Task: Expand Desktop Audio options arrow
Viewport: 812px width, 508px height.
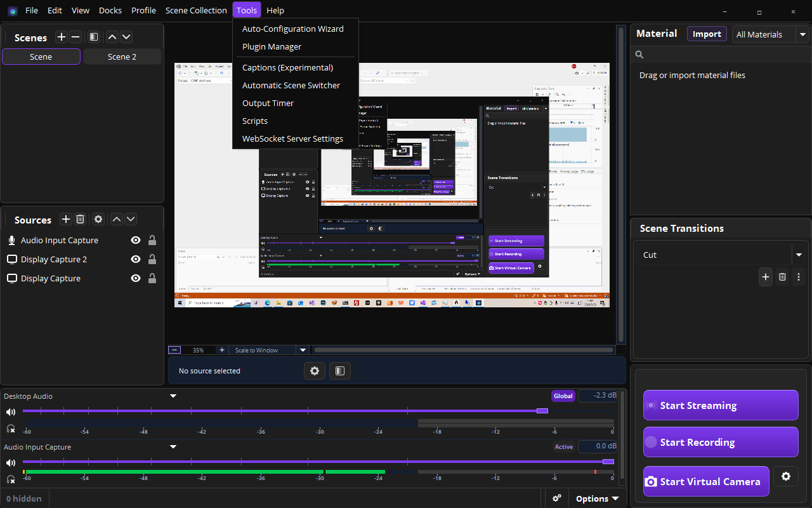Action: click(173, 396)
